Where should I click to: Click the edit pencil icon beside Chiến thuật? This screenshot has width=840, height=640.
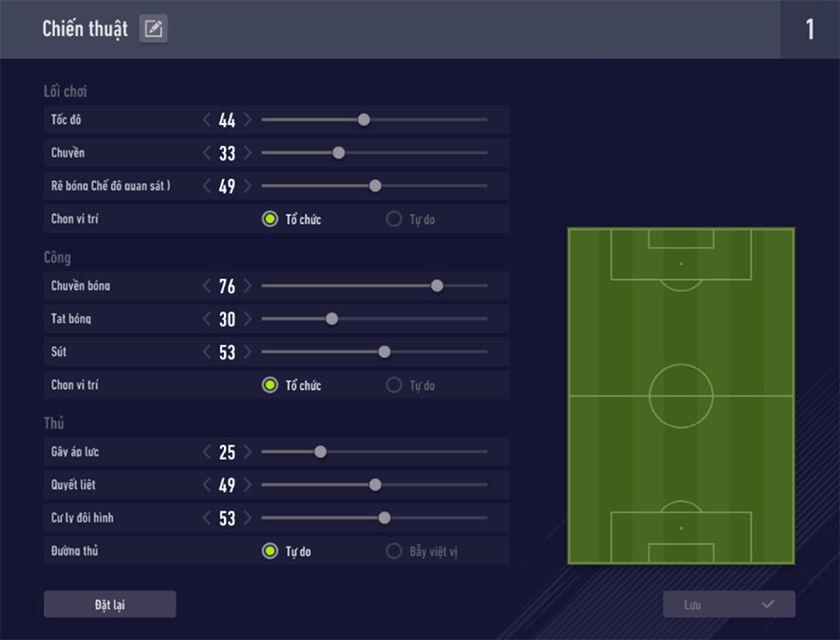(x=153, y=28)
